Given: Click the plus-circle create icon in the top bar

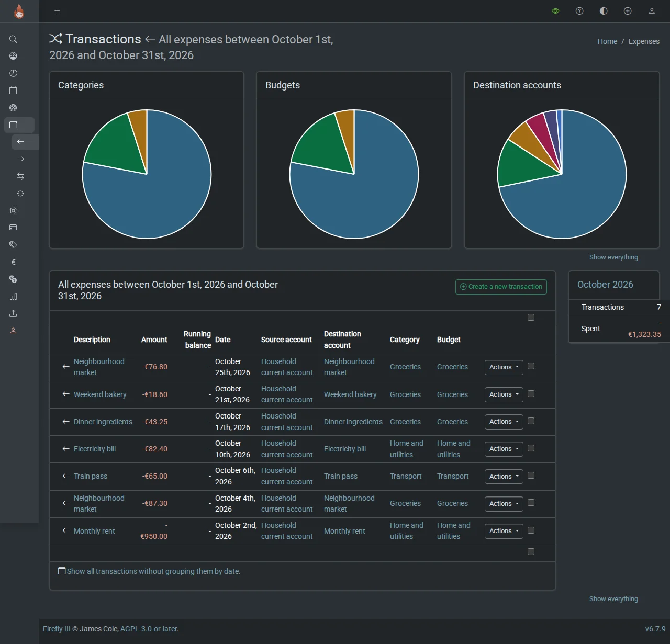Looking at the screenshot, I should (628, 11).
